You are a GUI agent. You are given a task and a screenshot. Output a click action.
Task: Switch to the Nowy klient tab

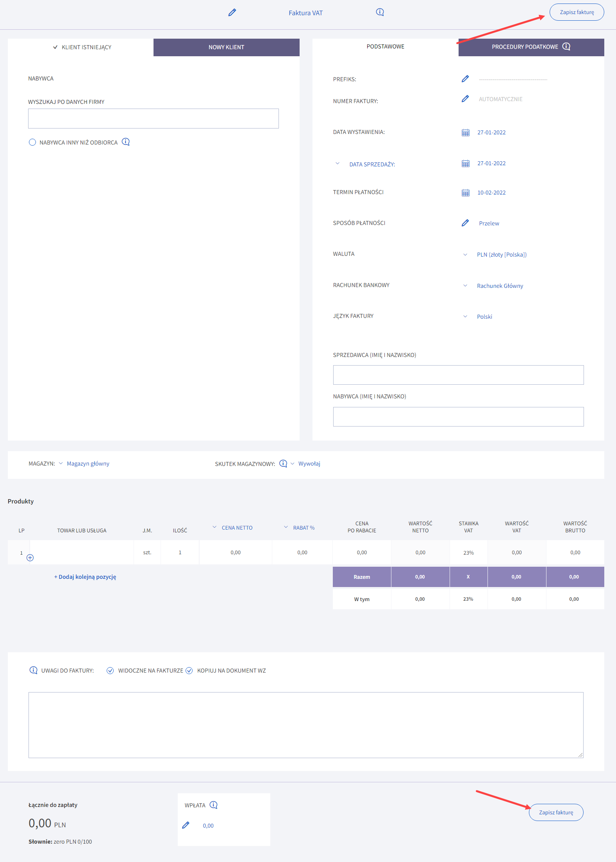pos(226,47)
